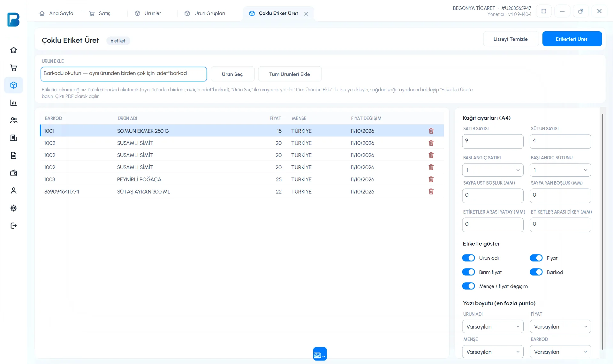Screen dimensions: 613x364
Task: Click the paper settings panel scrollbar
Action: click(x=602, y=231)
